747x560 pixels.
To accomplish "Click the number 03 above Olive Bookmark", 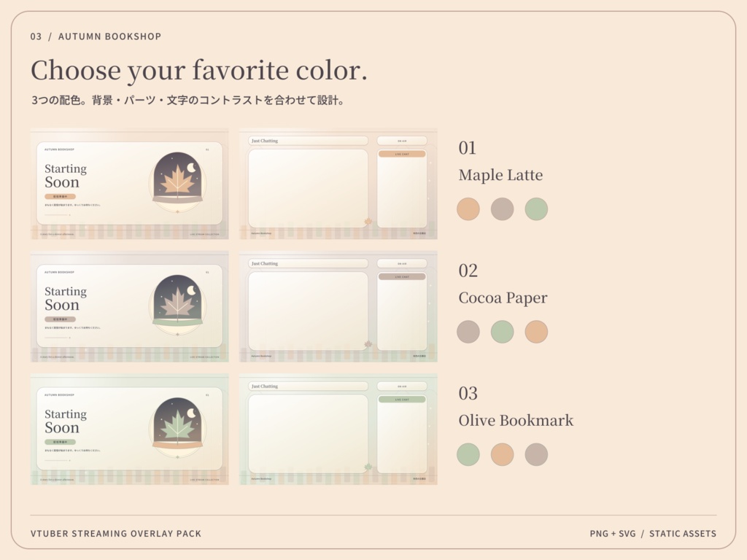I will (468, 394).
